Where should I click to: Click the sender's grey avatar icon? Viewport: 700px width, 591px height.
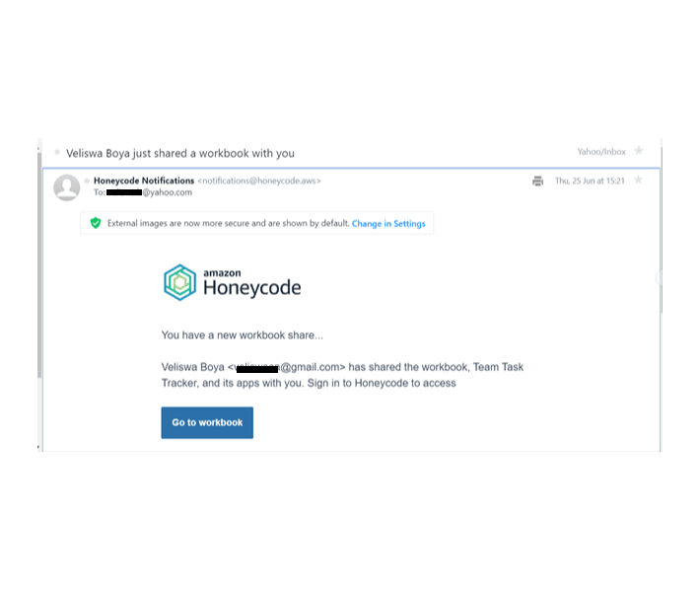pos(66,187)
